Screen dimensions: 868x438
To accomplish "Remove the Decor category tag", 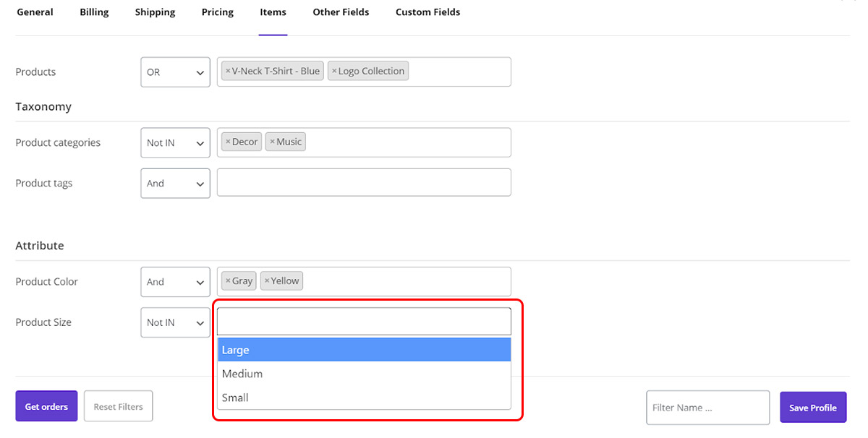I will pos(228,142).
